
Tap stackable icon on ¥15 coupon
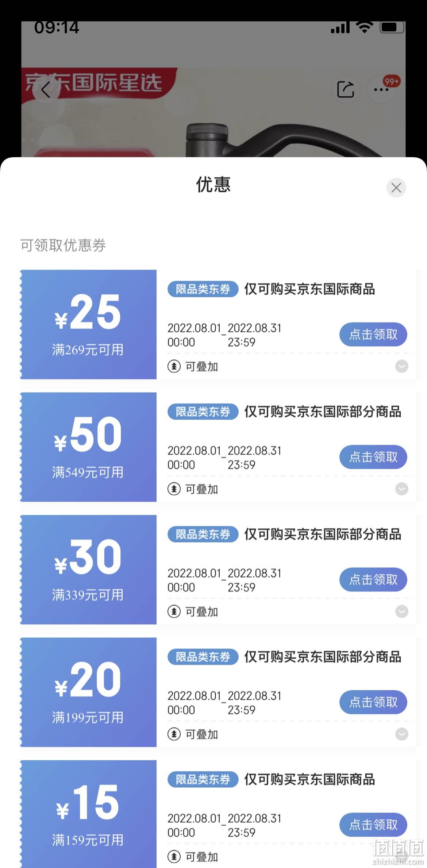tap(174, 856)
